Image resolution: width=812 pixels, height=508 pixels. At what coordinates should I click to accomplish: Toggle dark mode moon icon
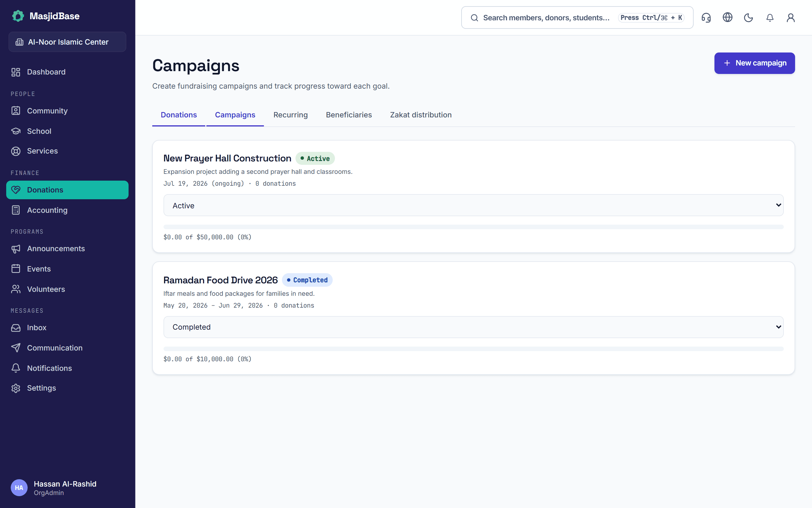[x=748, y=17]
